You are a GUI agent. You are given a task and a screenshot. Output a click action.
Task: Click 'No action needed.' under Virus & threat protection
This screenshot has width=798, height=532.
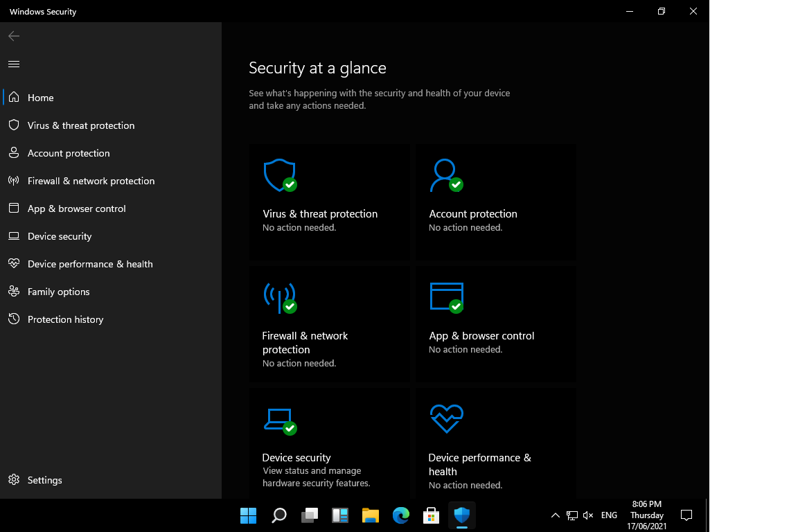299,228
